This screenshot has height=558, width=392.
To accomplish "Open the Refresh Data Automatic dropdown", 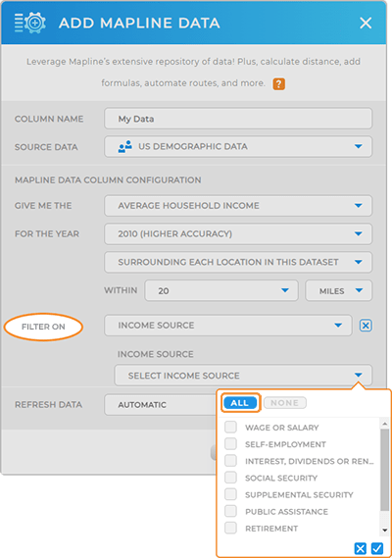I will tap(160, 405).
